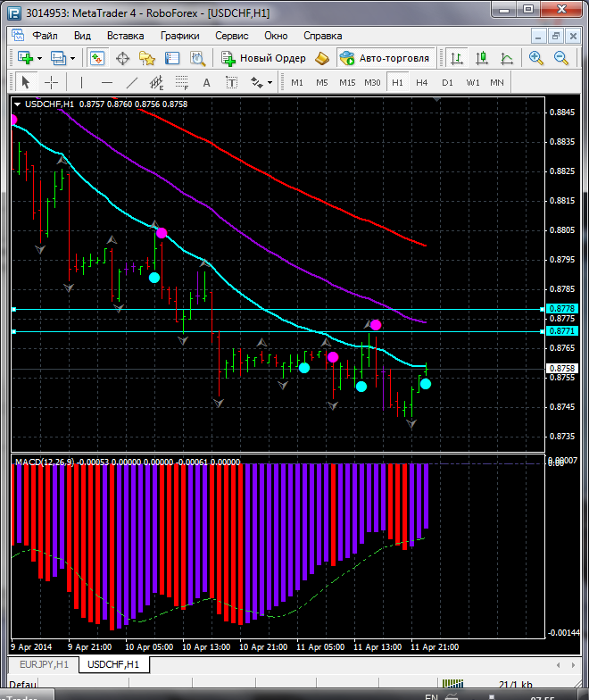Open the Сервис menu
Viewport: 589px width, 700px height.
[x=232, y=36]
